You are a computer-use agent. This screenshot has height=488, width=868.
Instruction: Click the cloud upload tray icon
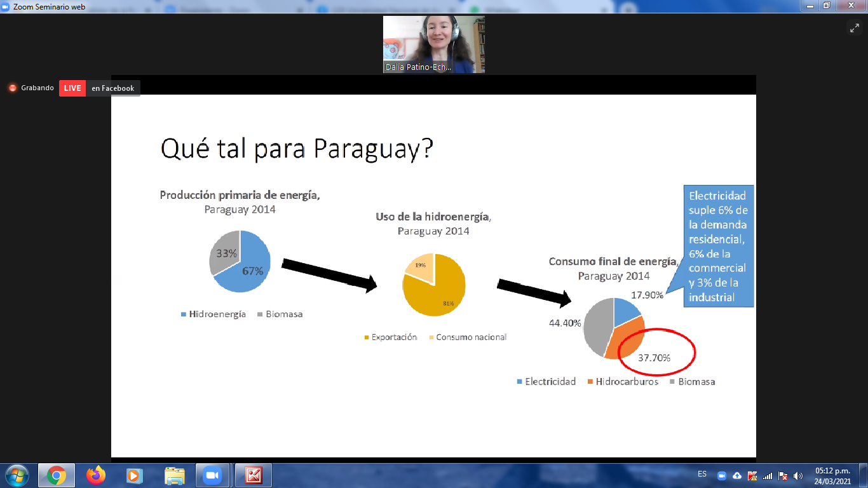pyautogui.click(x=737, y=476)
